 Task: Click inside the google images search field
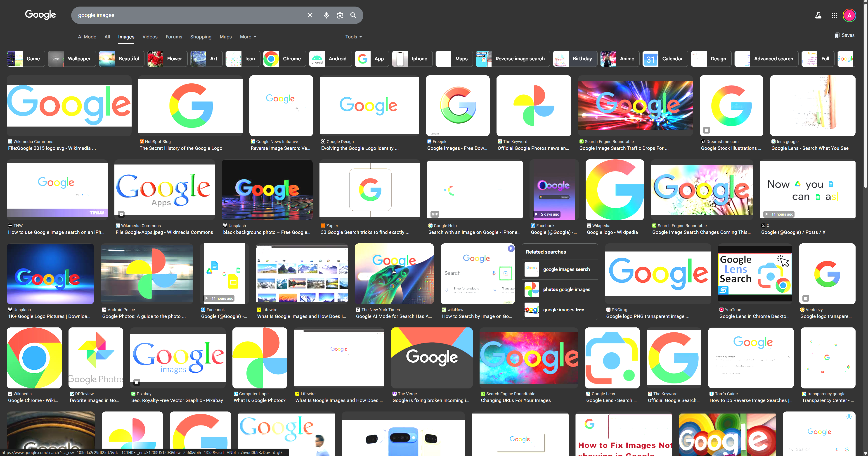[x=189, y=15]
